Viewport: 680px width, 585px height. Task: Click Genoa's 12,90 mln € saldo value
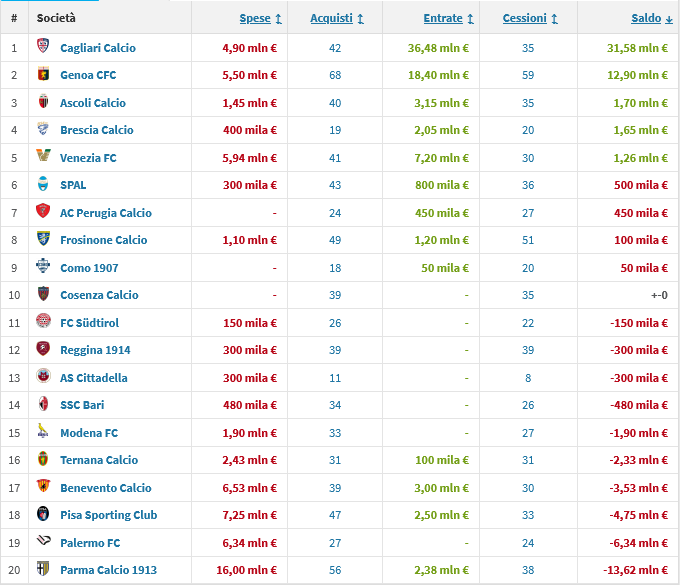coord(637,75)
